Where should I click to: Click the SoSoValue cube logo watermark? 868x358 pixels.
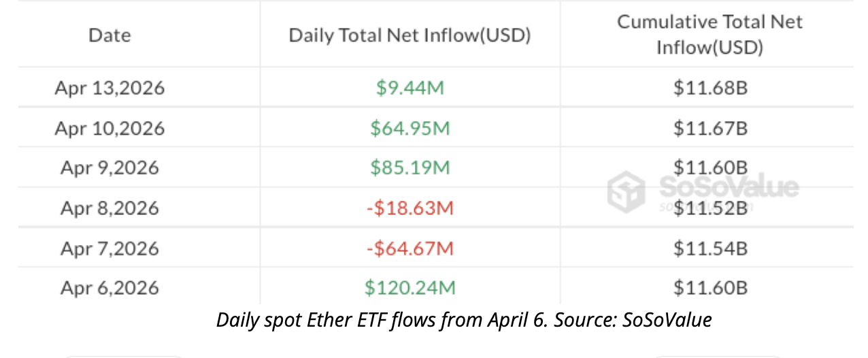click(x=627, y=189)
